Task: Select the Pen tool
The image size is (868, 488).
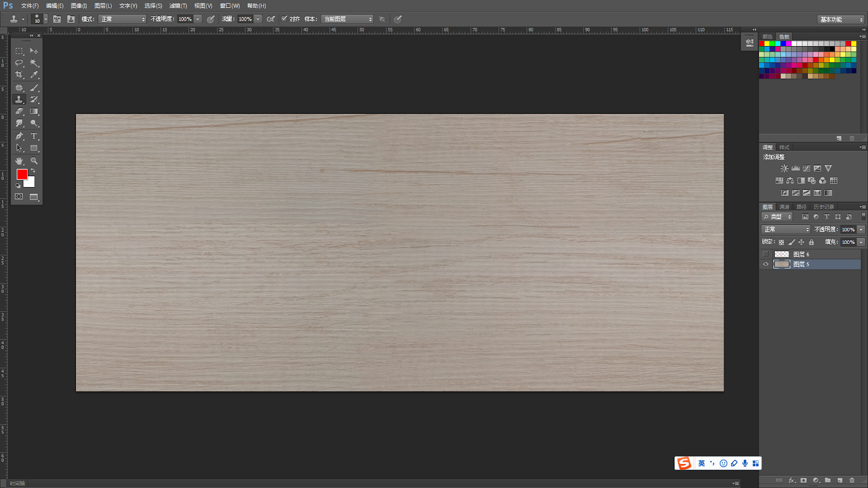Action: click(x=19, y=136)
